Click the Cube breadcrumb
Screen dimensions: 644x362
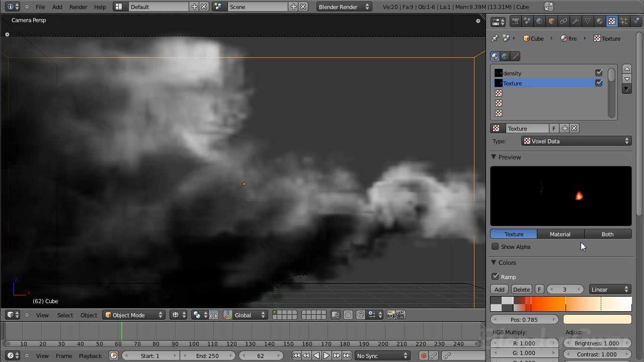click(533, 38)
